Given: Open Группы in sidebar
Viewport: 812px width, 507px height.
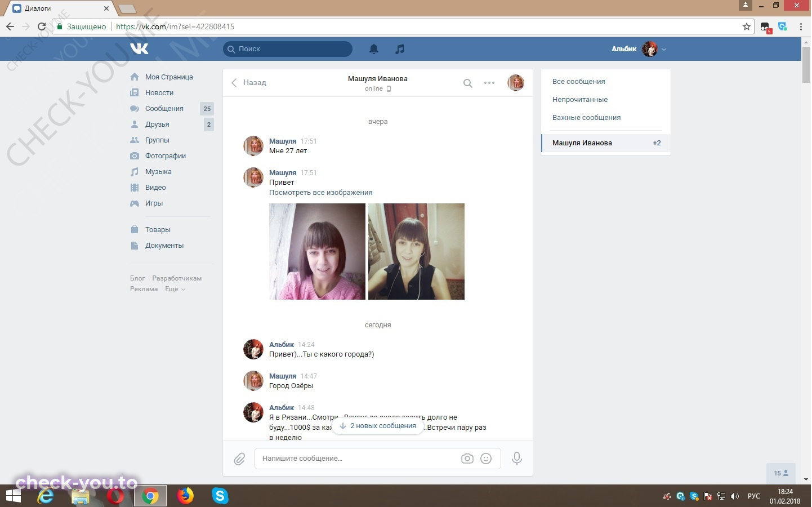Looking at the screenshot, I should pyautogui.click(x=157, y=140).
